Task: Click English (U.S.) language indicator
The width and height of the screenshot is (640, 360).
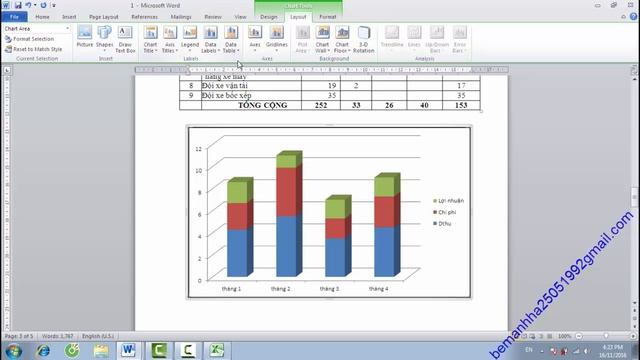Action: tap(98, 336)
